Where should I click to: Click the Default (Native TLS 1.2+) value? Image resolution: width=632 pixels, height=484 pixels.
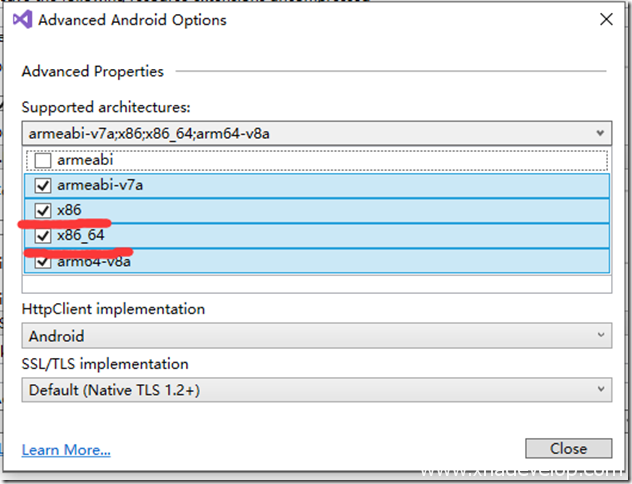(115, 390)
